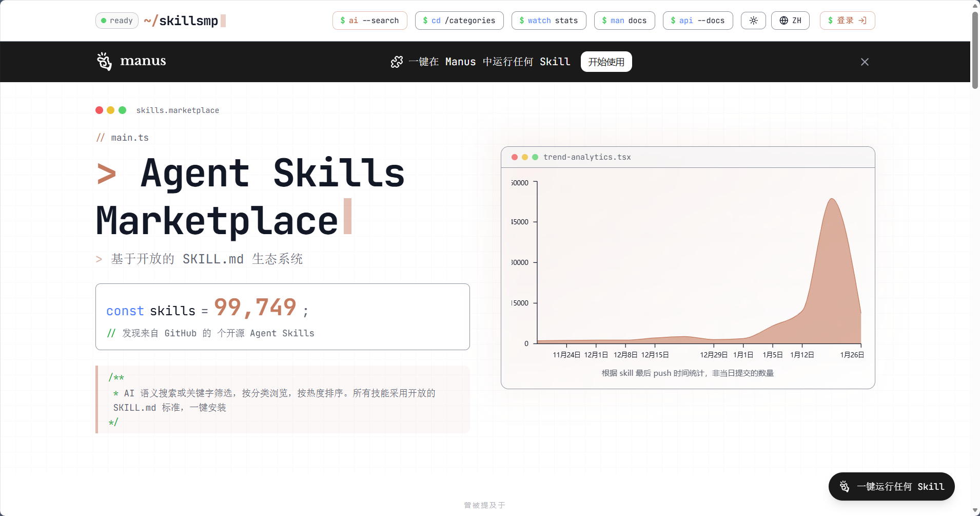The image size is (980, 516).
Task: Open the ai --search nav item
Action: pyautogui.click(x=369, y=21)
